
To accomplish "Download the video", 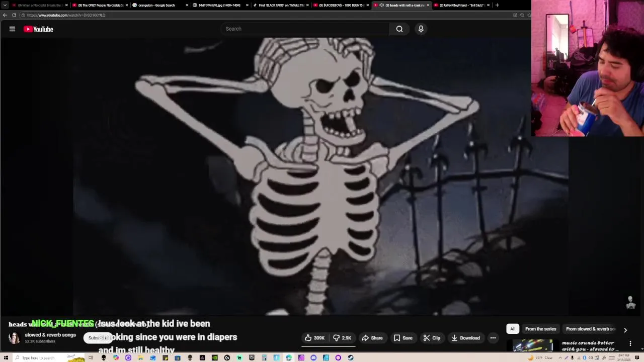I will coord(465,338).
